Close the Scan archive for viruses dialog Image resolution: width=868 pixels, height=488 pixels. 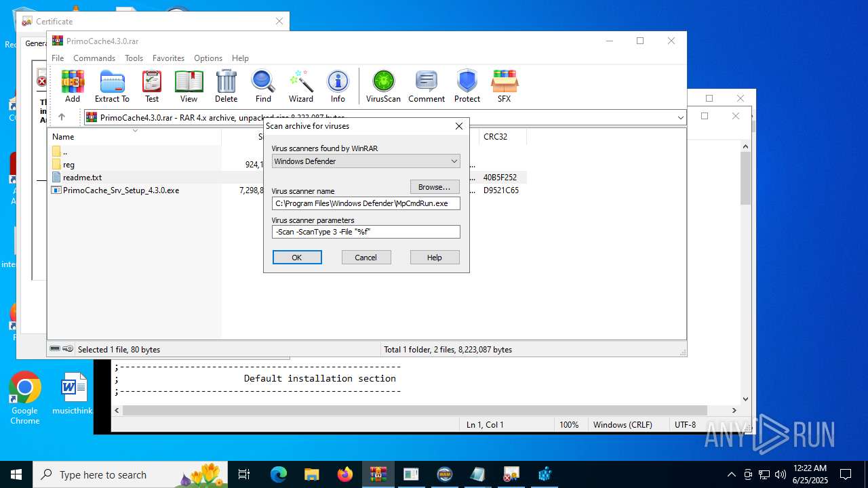[459, 126]
